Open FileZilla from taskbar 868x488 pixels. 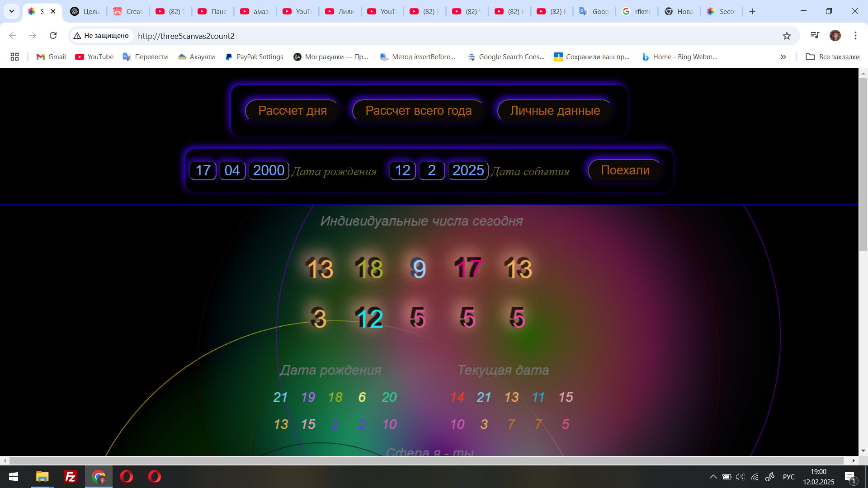pyautogui.click(x=71, y=477)
